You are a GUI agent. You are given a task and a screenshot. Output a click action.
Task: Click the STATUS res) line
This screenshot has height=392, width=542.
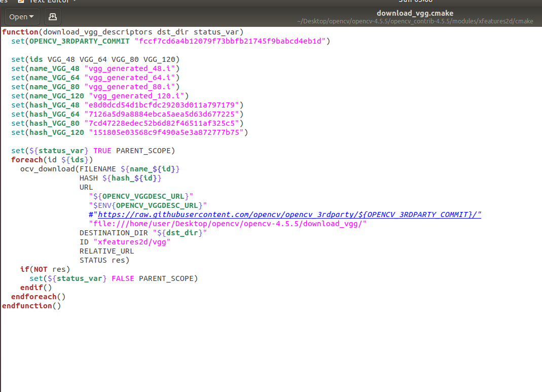tap(104, 260)
